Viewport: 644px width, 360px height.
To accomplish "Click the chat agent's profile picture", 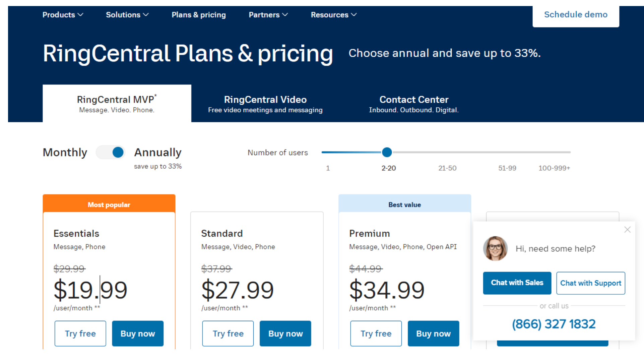I will coord(495,249).
